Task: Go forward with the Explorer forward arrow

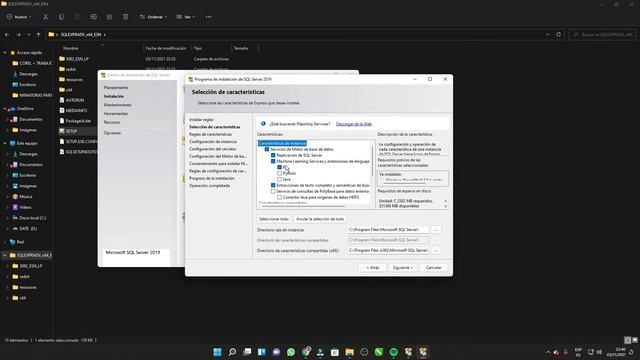Action: pos(18,35)
